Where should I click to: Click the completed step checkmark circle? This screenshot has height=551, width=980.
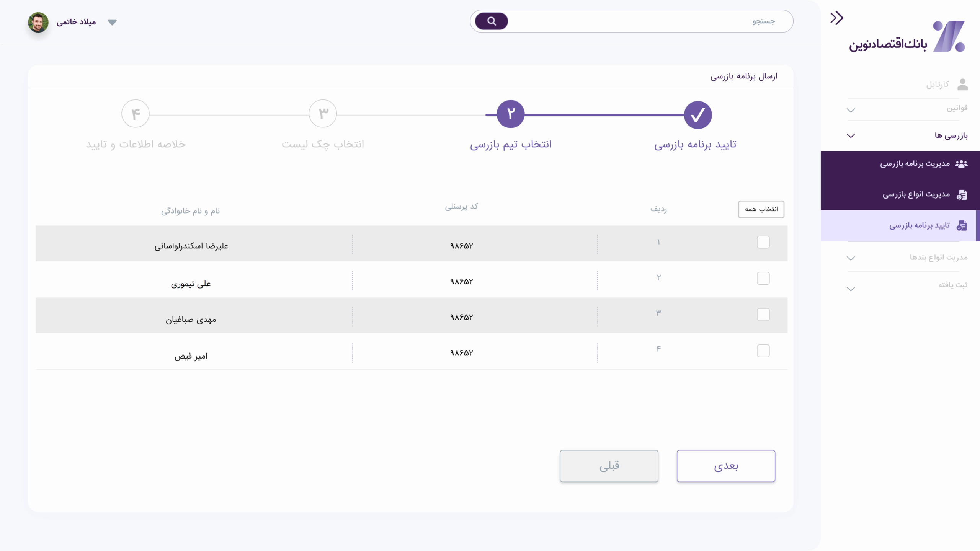tap(697, 115)
